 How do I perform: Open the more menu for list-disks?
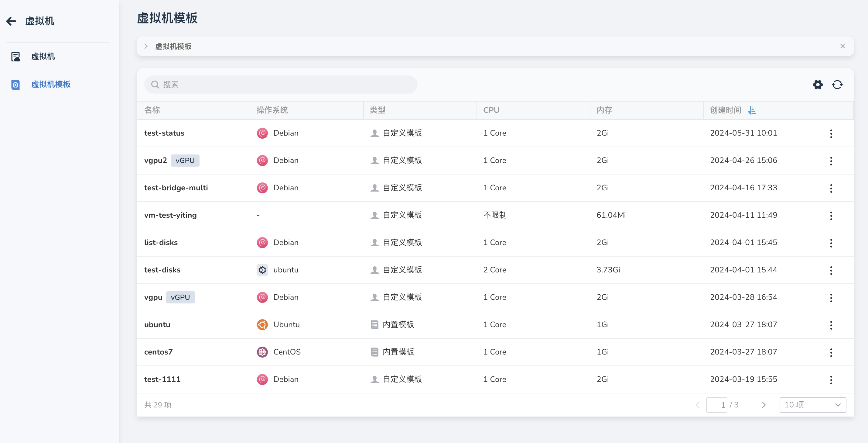(x=831, y=243)
